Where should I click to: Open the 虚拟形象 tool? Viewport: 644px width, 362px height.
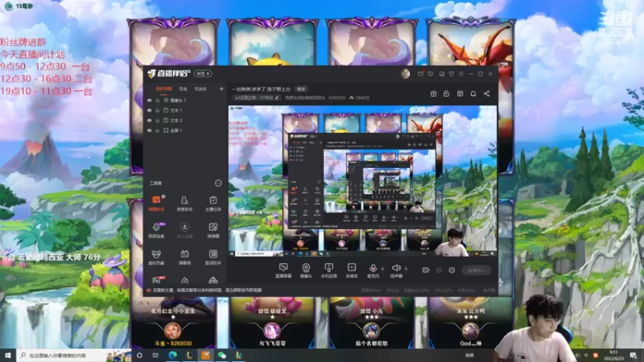pos(156,257)
